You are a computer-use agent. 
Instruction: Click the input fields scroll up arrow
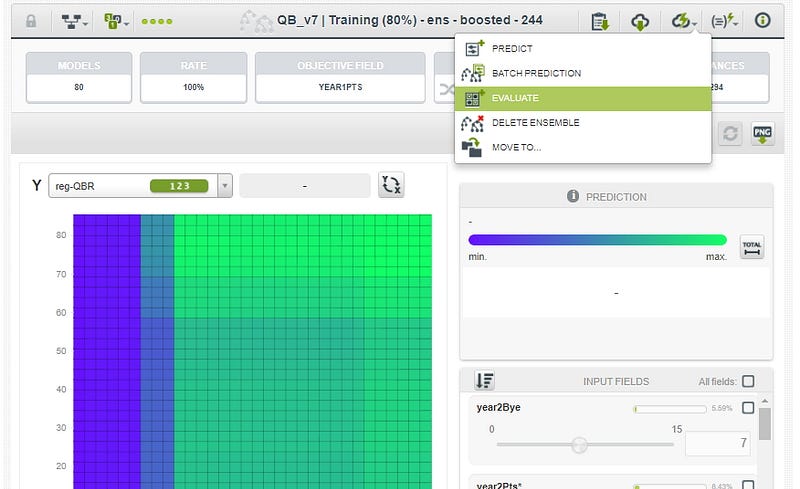(765, 402)
